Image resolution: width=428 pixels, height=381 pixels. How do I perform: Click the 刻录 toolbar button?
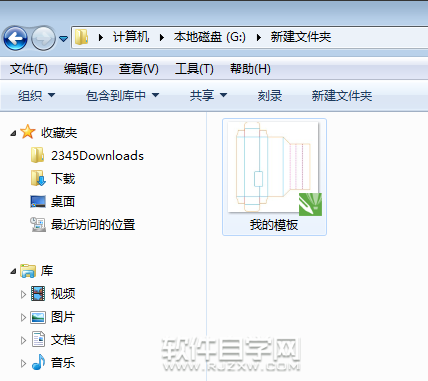pos(270,96)
